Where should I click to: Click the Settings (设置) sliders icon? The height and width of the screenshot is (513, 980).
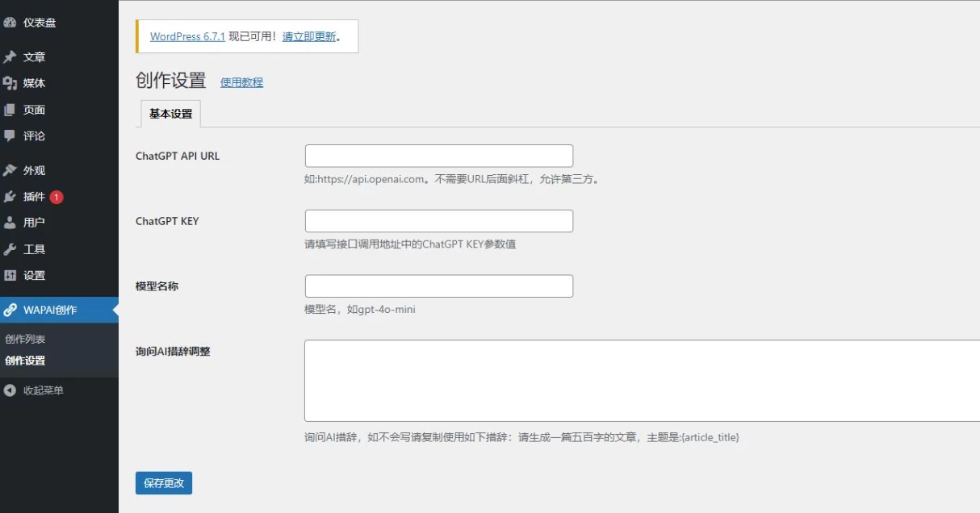point(10,275)
